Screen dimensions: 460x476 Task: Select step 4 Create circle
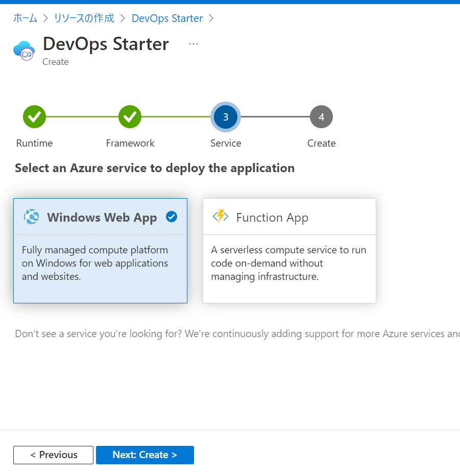321,117
